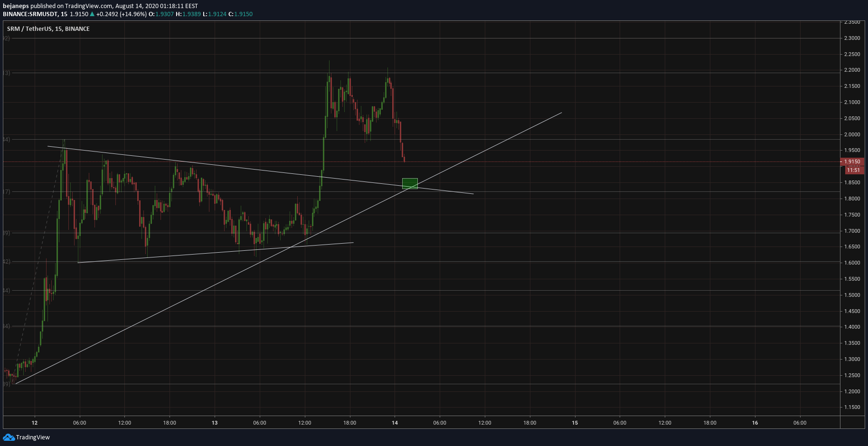868x446 pixels.
Task: Click the 2.1000 price axis label
Action: click(852, 103)
